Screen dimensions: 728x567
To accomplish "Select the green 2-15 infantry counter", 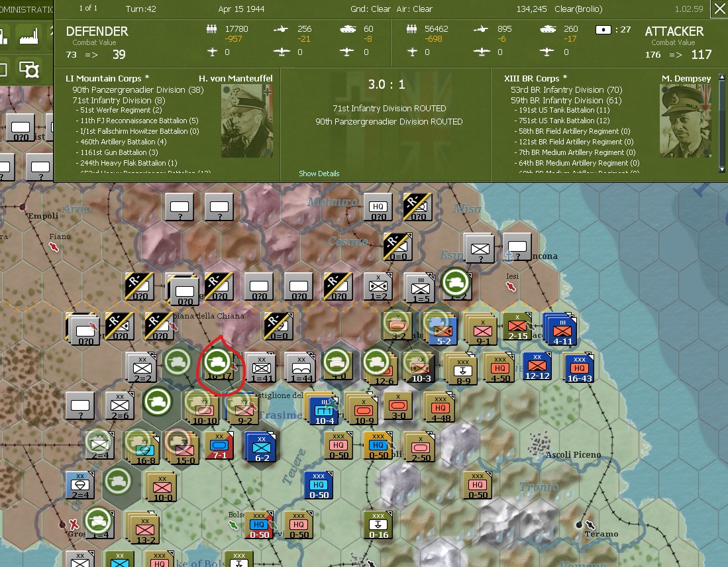I will pyautogui.click(x=517, y=327).
